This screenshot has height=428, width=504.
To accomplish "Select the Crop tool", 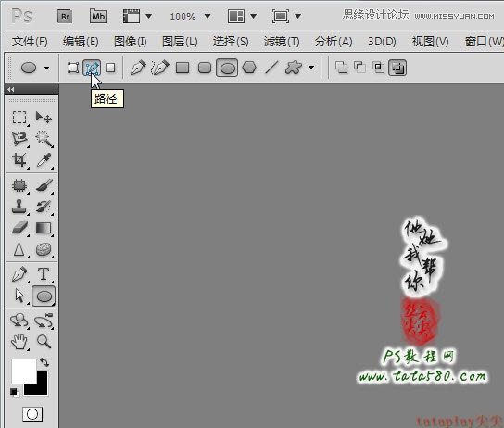I will point(19,160).
